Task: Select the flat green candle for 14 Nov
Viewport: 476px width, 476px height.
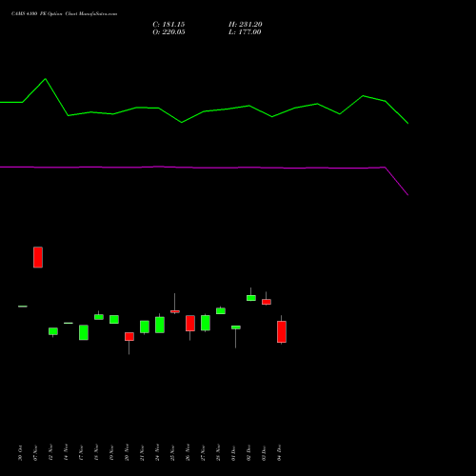Action: coord(69,323)
